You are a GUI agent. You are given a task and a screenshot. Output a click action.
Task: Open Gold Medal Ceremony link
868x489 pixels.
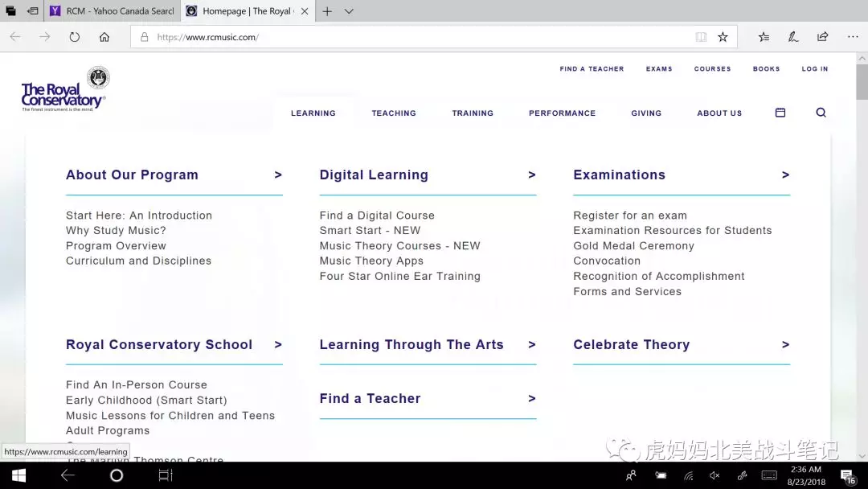pyautogui.click(x=634, y=246)
